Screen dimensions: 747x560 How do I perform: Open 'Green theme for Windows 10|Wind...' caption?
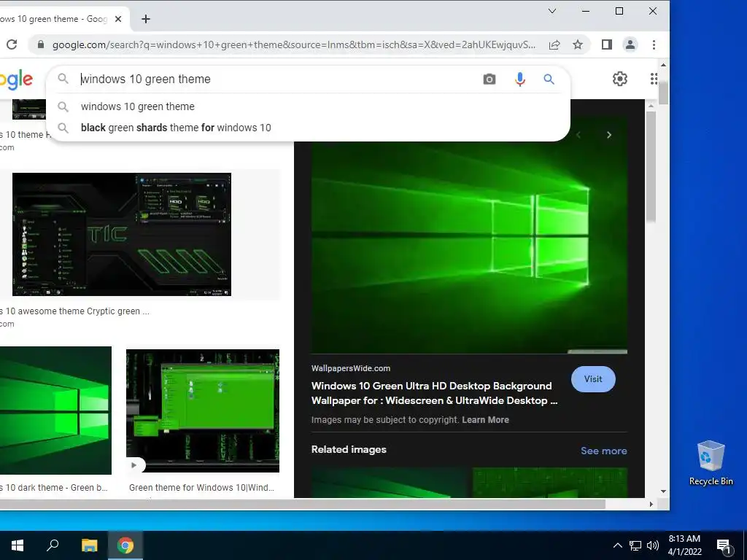coord(201,488)
